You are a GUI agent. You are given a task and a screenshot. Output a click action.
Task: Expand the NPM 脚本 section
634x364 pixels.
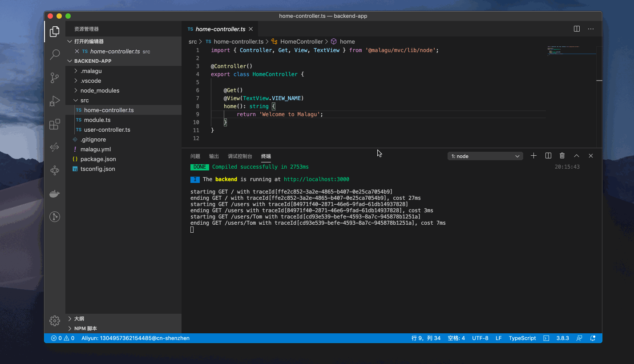(x=124, y=328)
